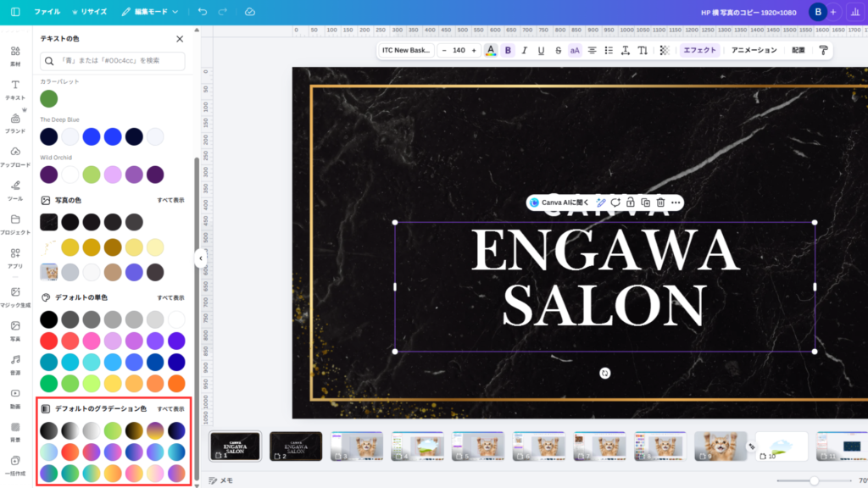This screenshot has height=488, width=868.
Task: Click the エフェクト button
Action: (x=699, y=51)
